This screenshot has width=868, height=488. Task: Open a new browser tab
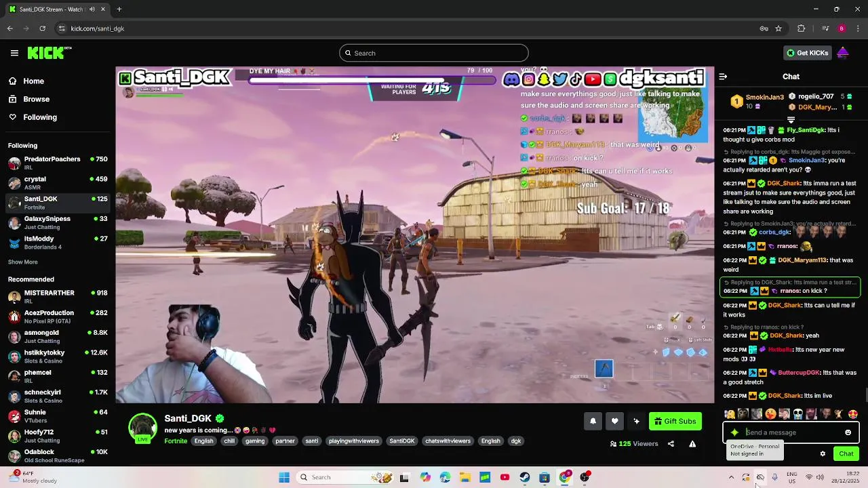[x=119, y=9]
